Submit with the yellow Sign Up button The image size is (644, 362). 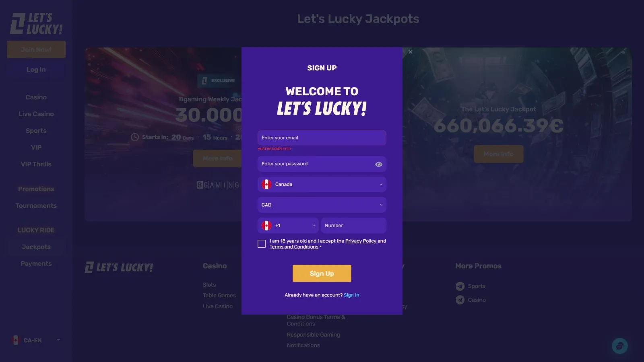(322, 274)
